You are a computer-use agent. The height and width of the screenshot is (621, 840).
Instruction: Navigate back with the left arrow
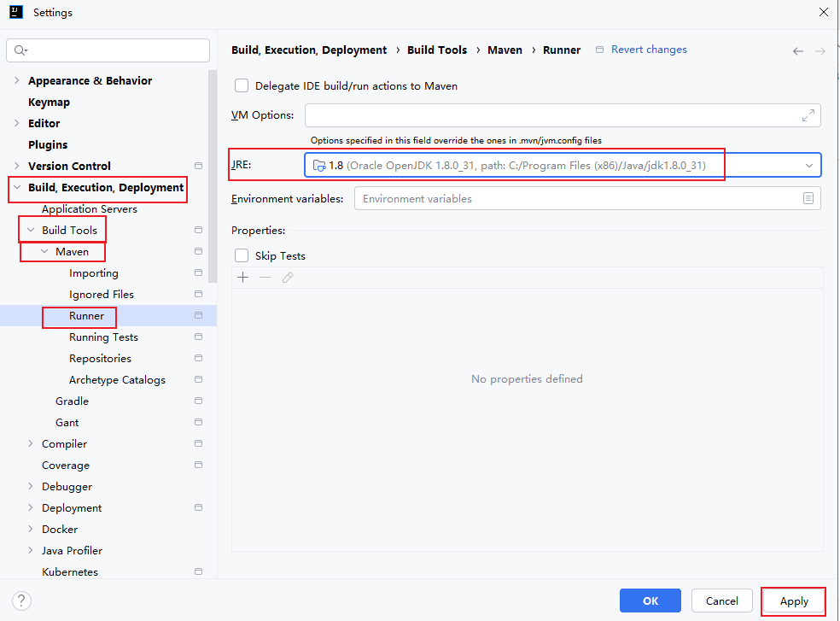798,51
